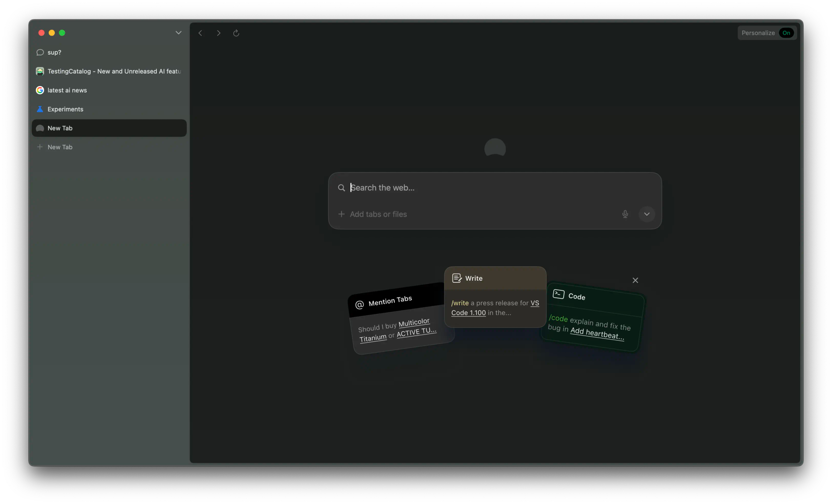
Task: Open search box options chevron
Action: 646,214
